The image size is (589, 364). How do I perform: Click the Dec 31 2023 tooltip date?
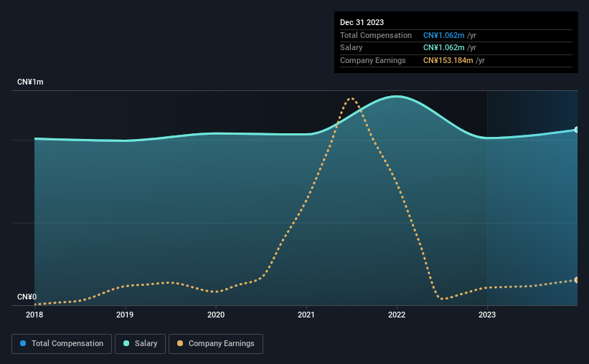tap(362, 22)
